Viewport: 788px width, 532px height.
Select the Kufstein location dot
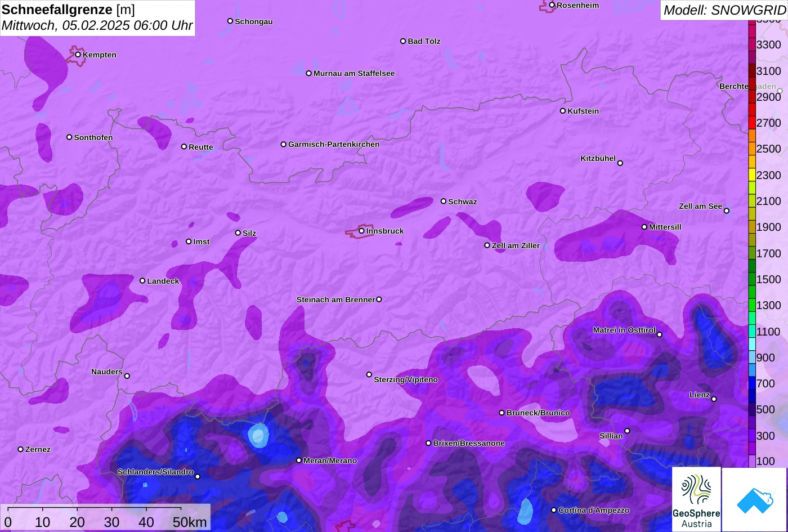(x=563, y=111)
